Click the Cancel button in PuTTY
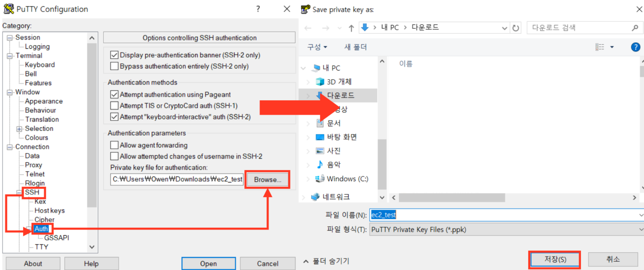This screenshot has width=644, height=270. click(x=267, y=264)
